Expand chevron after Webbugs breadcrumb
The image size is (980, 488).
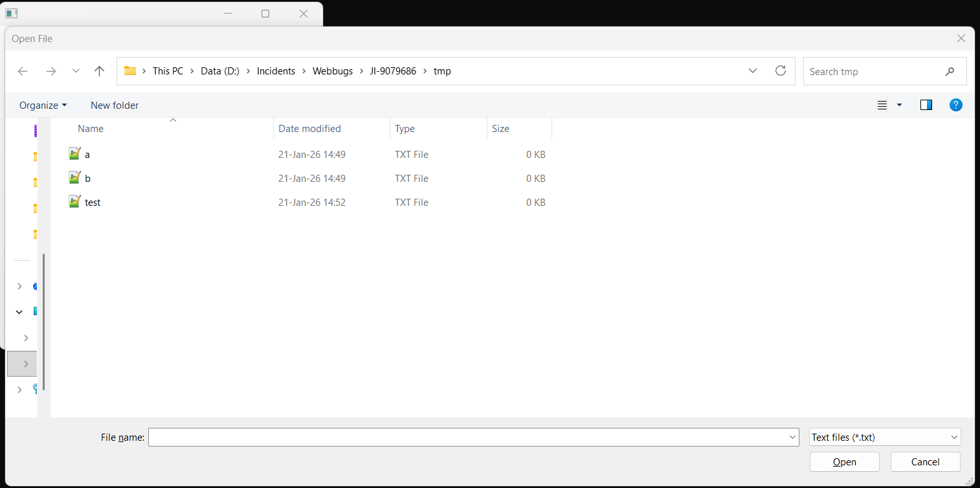point(362,71)
